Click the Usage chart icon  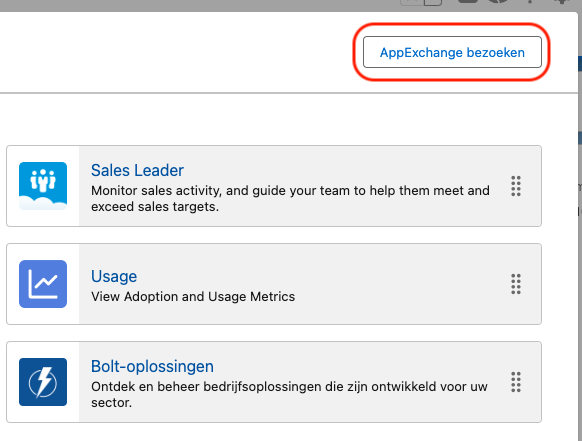coord(43,284)
